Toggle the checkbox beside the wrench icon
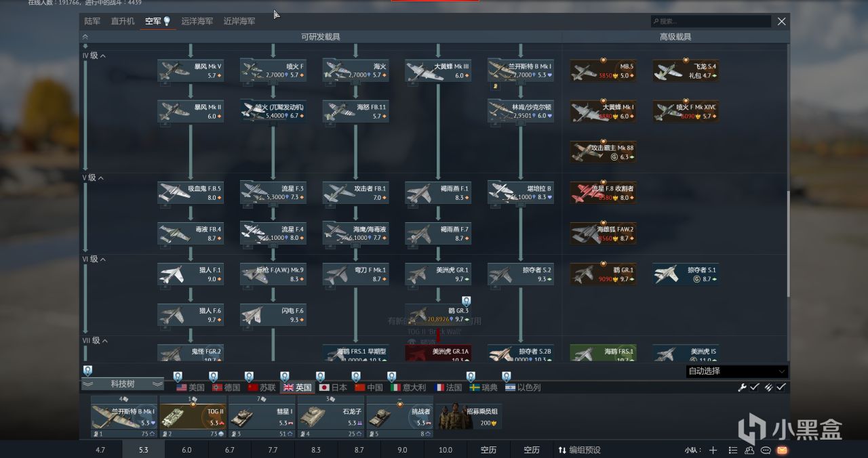The width and height of the screenshot is (868, 458). [755, 387]
